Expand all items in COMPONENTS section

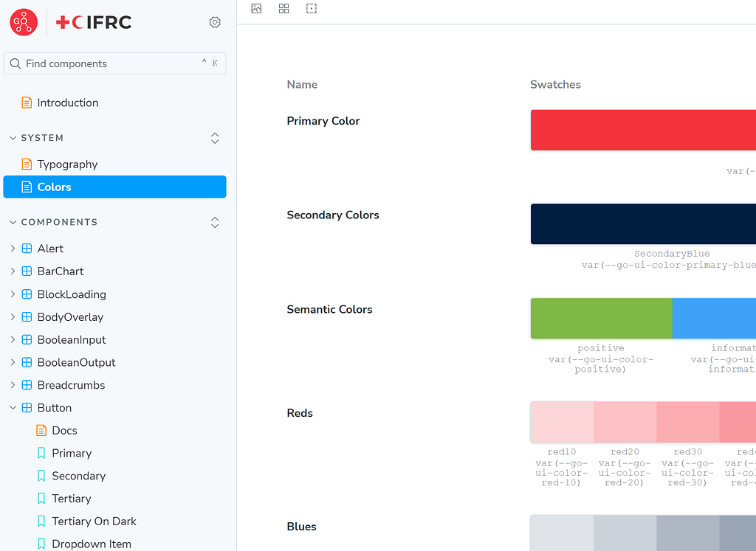click(x=215, y=223)
